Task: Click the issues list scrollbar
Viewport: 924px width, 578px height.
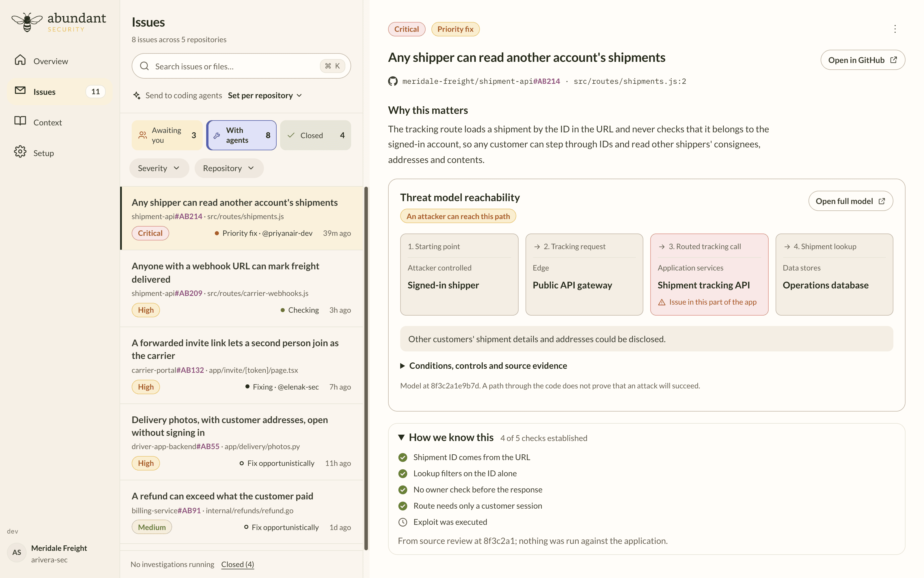Action: (366, 368)
